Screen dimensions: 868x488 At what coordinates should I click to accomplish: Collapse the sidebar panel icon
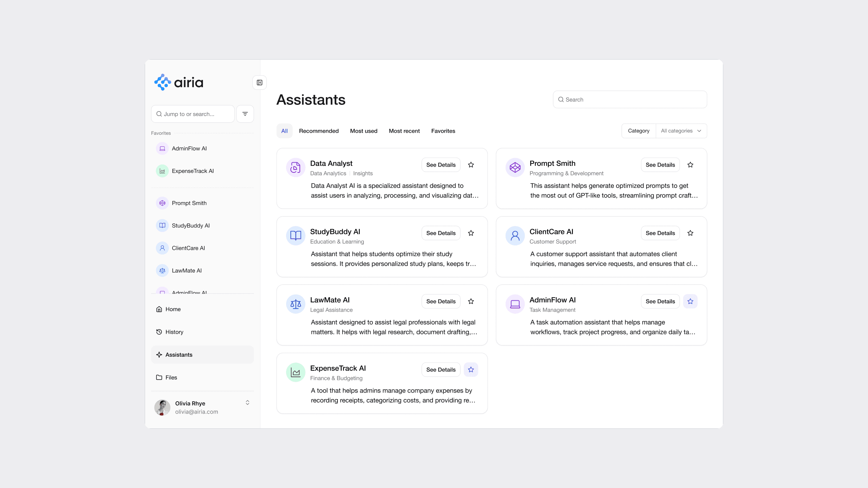[x=259, y=82]
